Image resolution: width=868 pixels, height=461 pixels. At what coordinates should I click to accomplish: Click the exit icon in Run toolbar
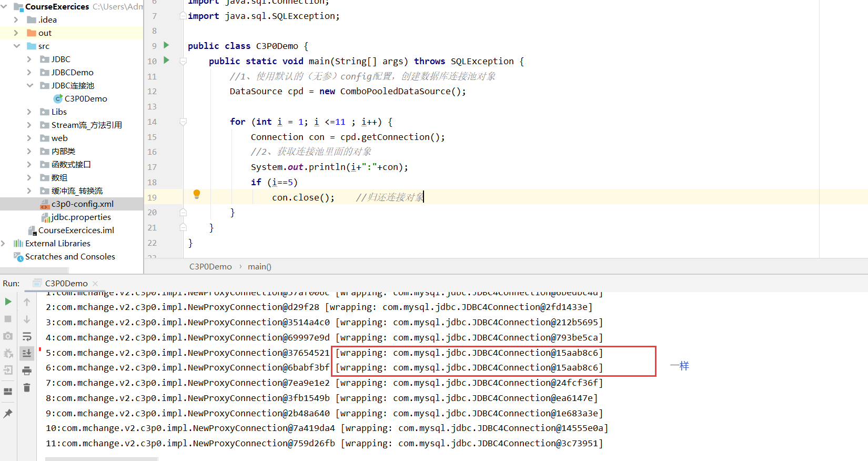coord(8,370)
